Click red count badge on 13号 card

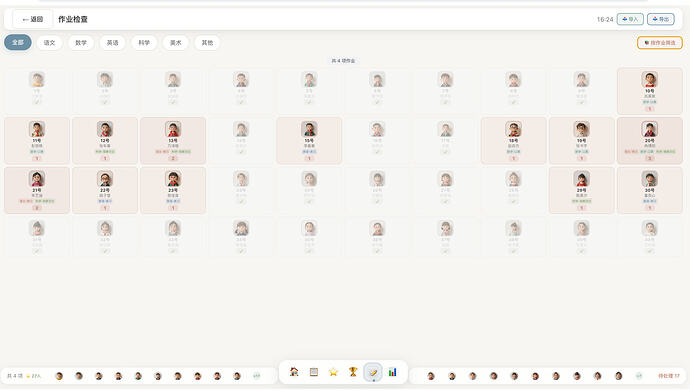(x=173, y=158)
